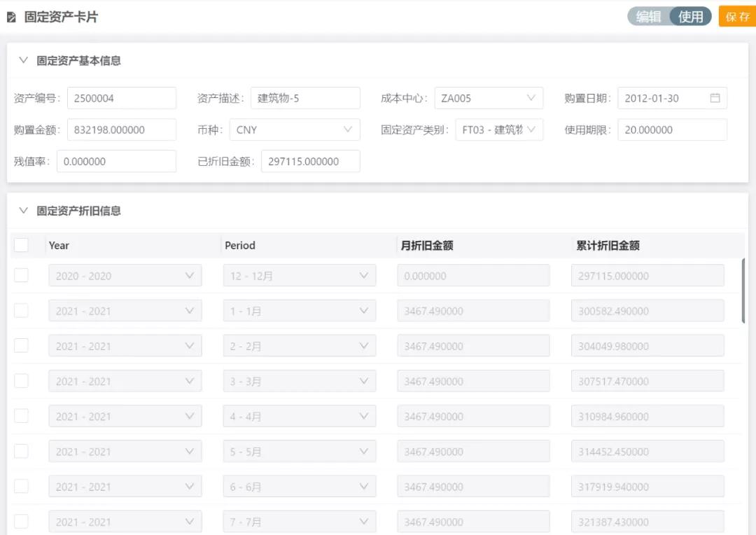Collapse the 固定资产基本信息 section
Viewport: 756px width, 535px height.
(23, 60)
